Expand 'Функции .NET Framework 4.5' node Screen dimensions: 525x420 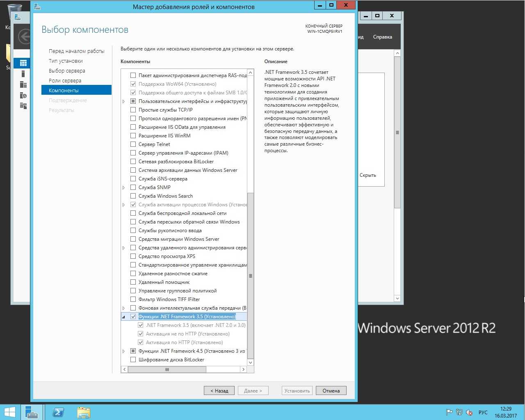124,351
